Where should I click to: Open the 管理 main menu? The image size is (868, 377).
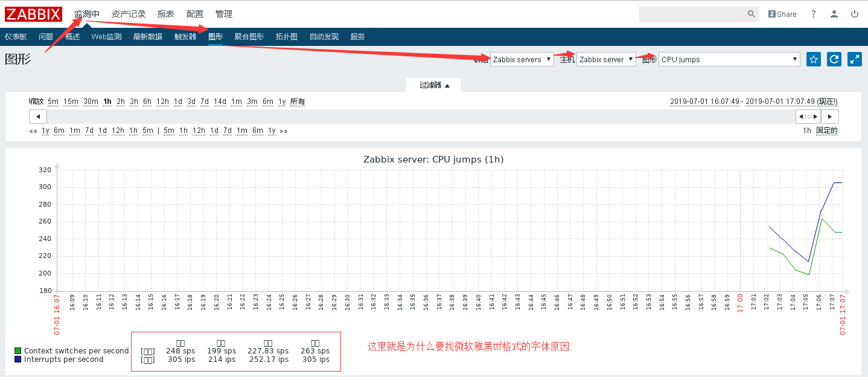click(x=224, y=14)
